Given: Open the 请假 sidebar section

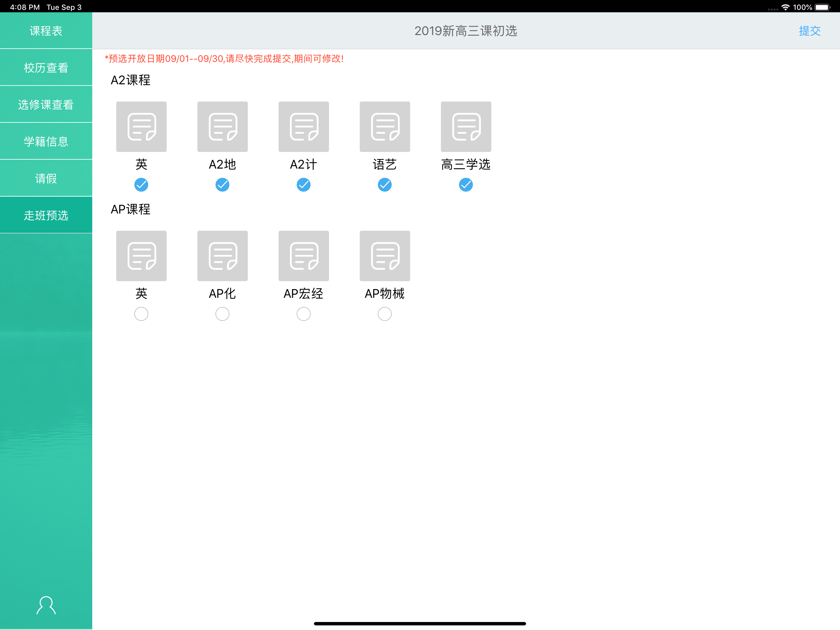Looking at the screenshot, I should pyautogui.click(x=46, y=178).
